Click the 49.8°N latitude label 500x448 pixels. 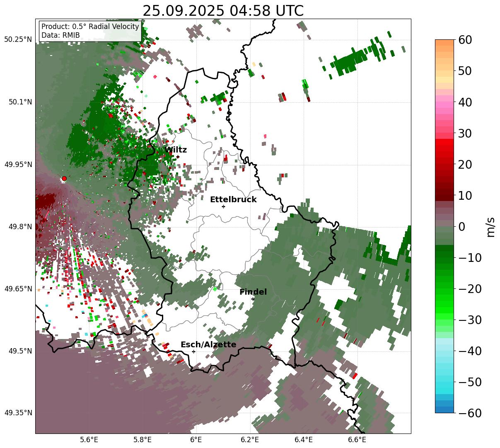20,227
